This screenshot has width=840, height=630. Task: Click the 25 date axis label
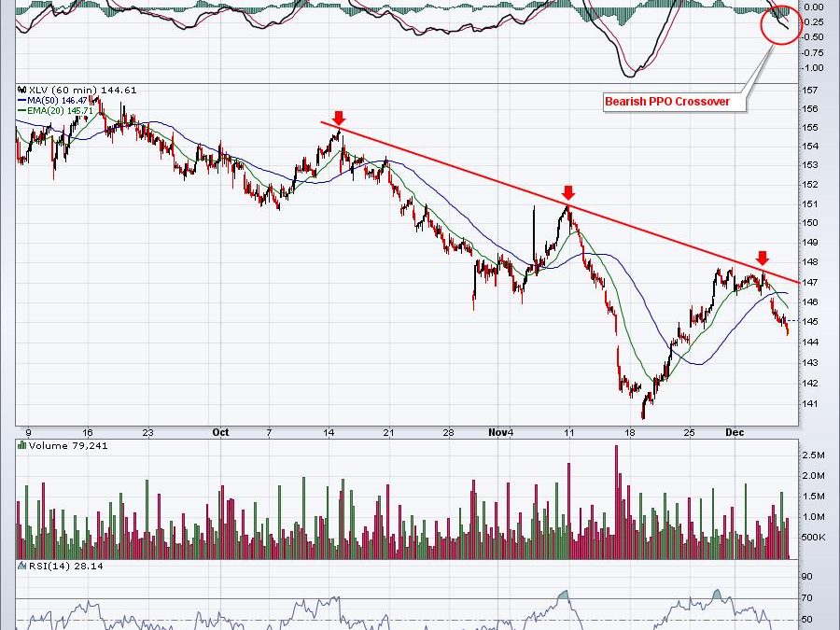coord(690,432)
